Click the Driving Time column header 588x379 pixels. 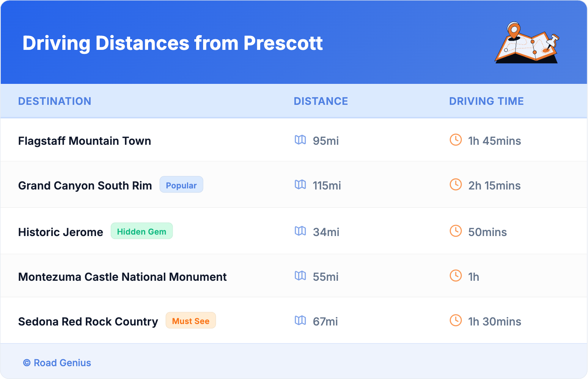coord(486,101)
